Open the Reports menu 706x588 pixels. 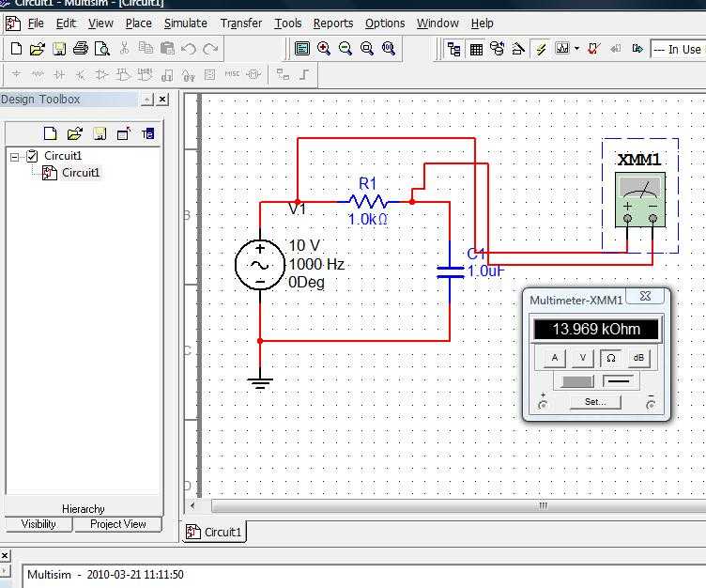pyautogui.click(x=333, y=23)
